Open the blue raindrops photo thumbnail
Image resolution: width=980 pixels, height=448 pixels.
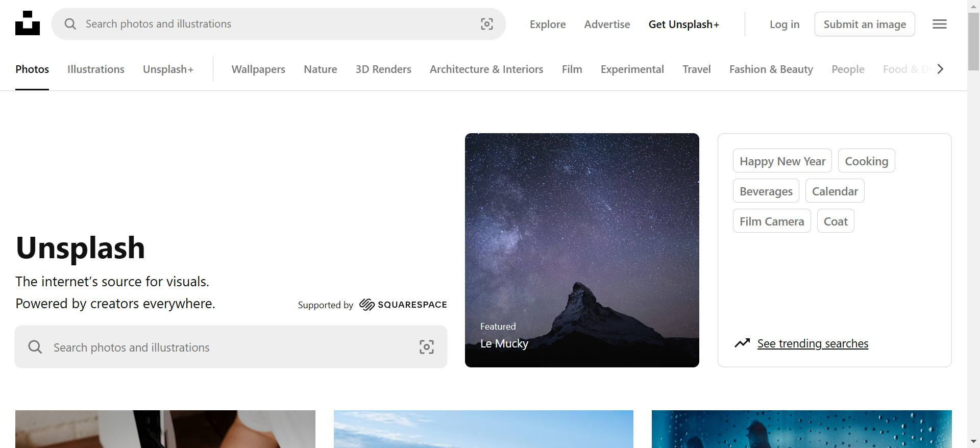click(802, 429)
